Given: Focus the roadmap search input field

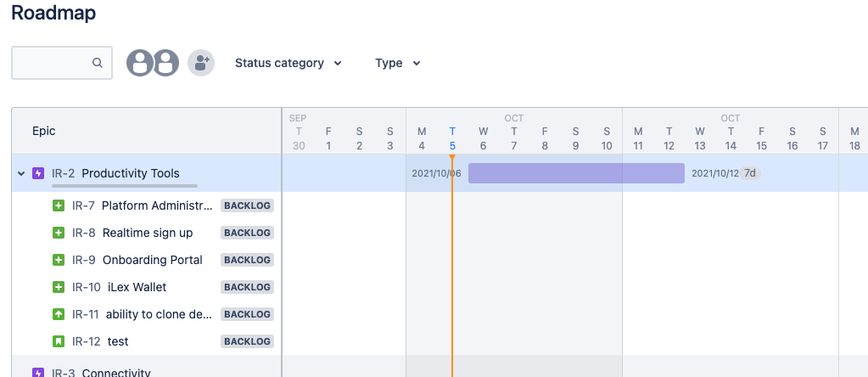Looking at the screenshot, I should click(x=62, y=63).
